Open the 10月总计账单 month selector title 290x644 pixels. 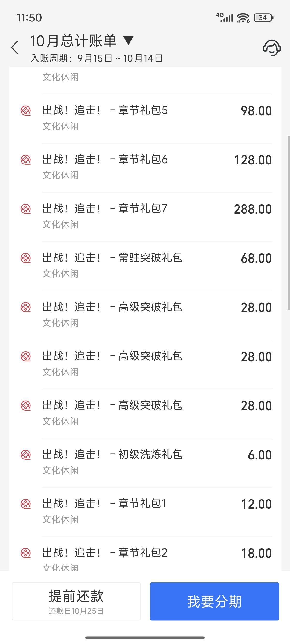point(73,41)
